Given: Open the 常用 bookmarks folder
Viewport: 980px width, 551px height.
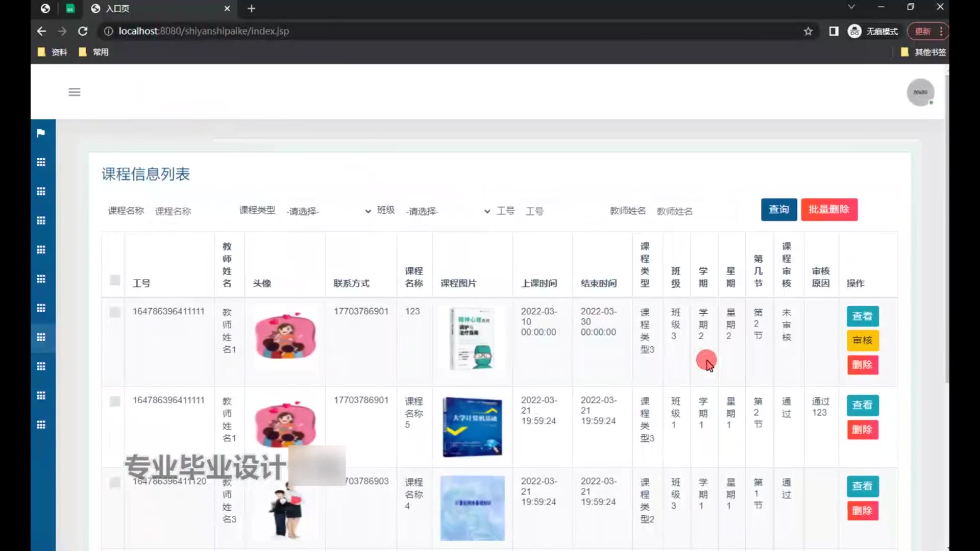Looking at the screenshot, I should tap(94, 52).
